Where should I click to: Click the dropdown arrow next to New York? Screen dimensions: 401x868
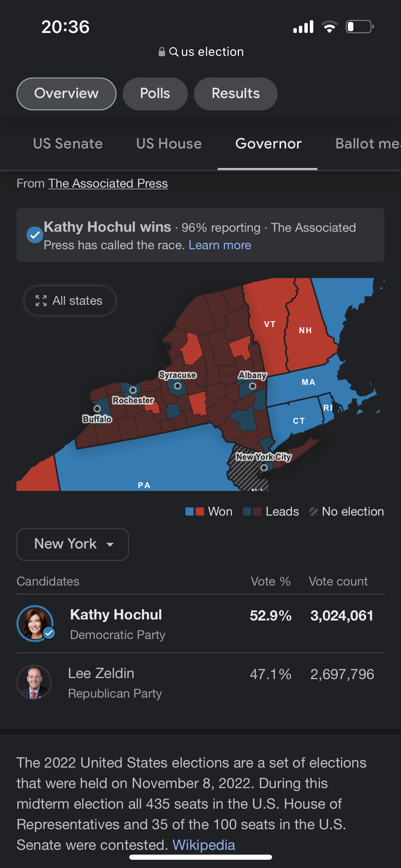click(x=110, y=544)
